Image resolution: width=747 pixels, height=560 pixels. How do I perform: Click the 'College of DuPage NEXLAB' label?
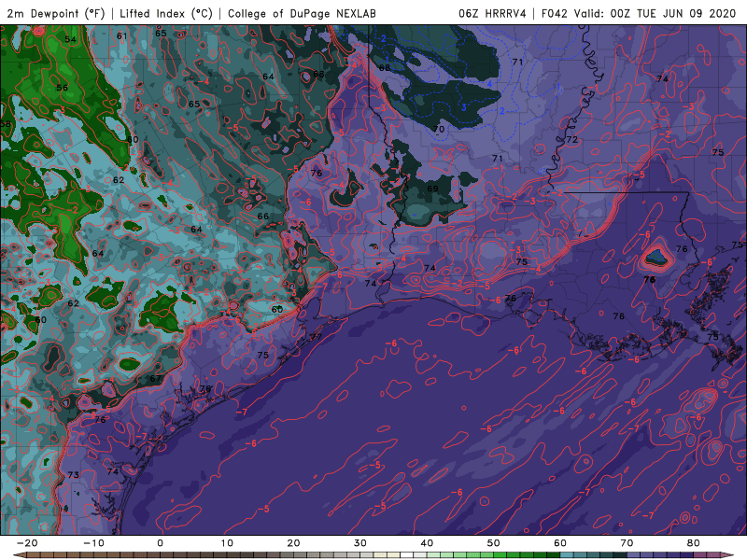coord(302,13)
